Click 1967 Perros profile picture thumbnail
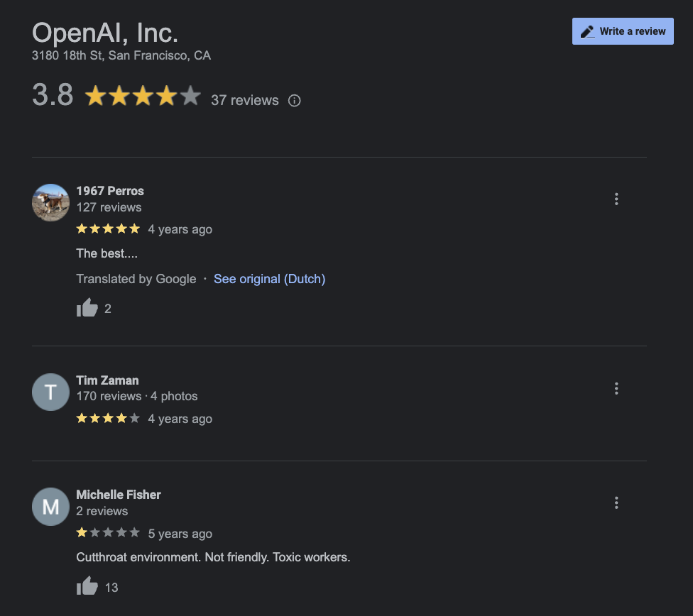The image size is (693, 616). (50, 202)
